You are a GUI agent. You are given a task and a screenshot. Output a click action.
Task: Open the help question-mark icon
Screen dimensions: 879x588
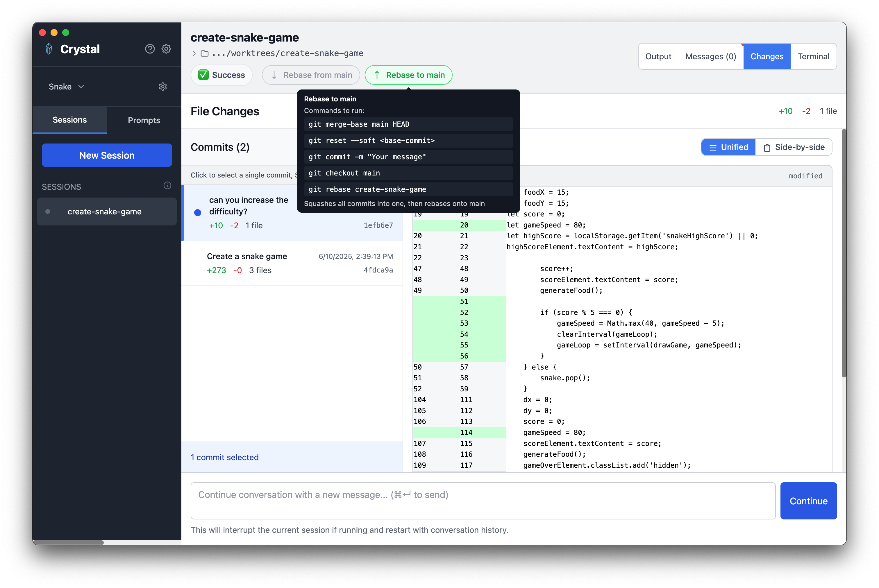(x=150, y=49)
